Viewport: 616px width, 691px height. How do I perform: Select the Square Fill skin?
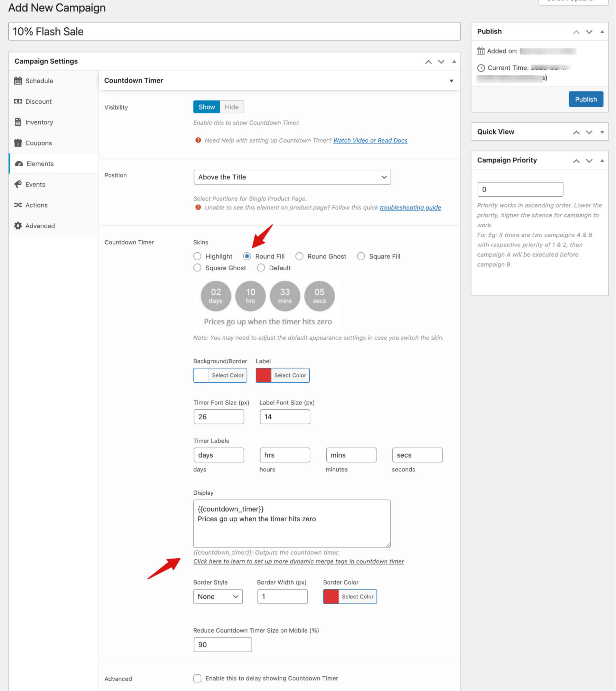(x=361, y=256)
